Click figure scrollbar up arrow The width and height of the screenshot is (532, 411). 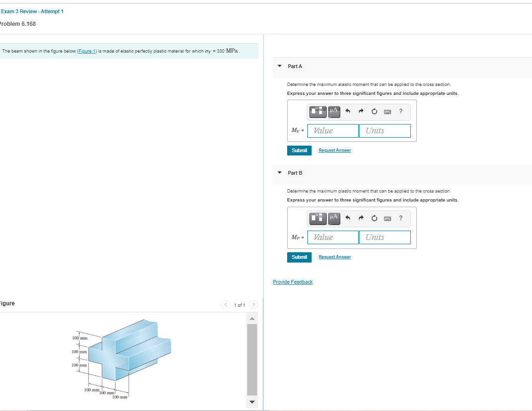(x=252, y=318)
